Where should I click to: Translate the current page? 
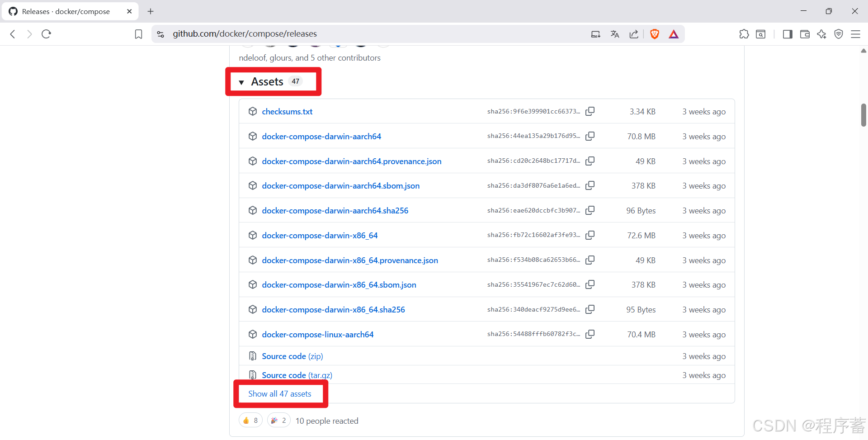614,33
